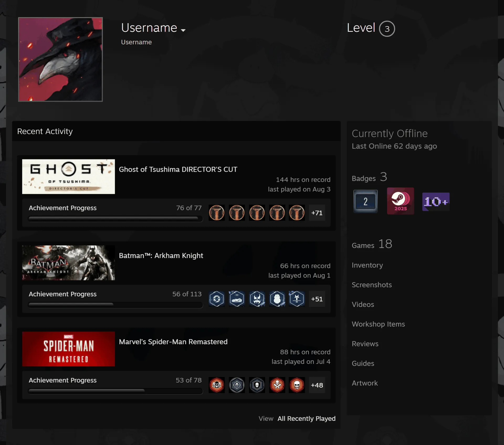Click the Ghost of Tsushima achievement progress bar

point(115,218)
